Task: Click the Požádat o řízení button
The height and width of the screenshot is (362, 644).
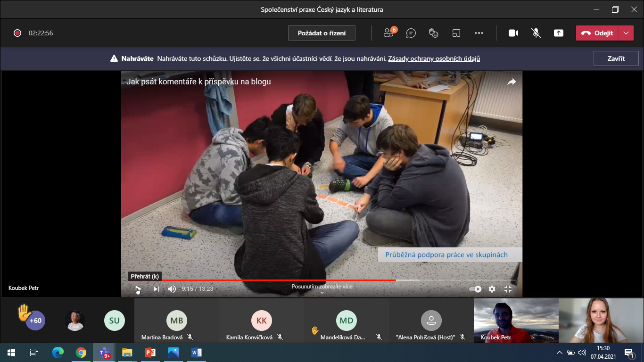Action: pyautogui.click(x=322, y=33)
